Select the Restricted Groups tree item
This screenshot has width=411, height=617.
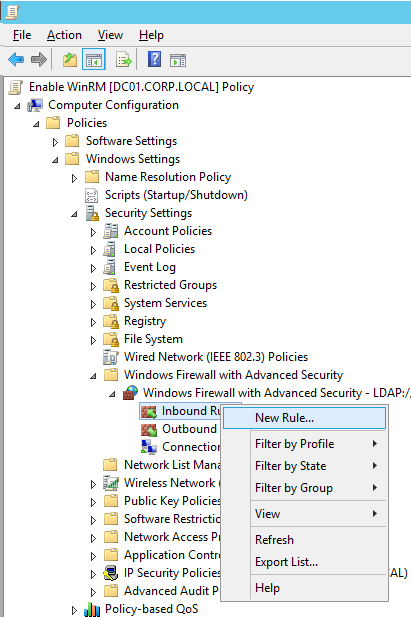(170, 285)
